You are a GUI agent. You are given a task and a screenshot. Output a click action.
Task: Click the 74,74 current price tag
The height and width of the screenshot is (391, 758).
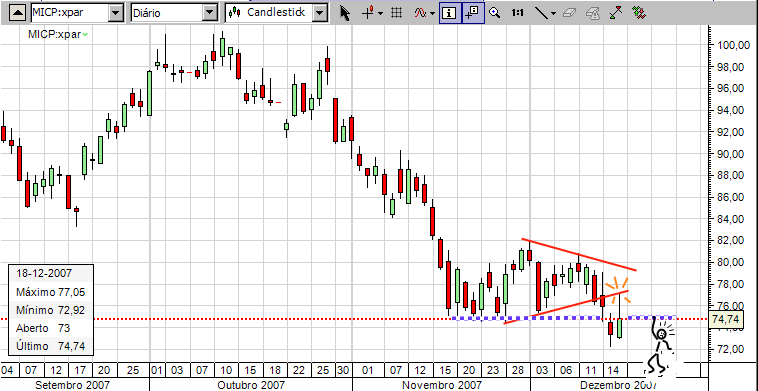[725, 319]
